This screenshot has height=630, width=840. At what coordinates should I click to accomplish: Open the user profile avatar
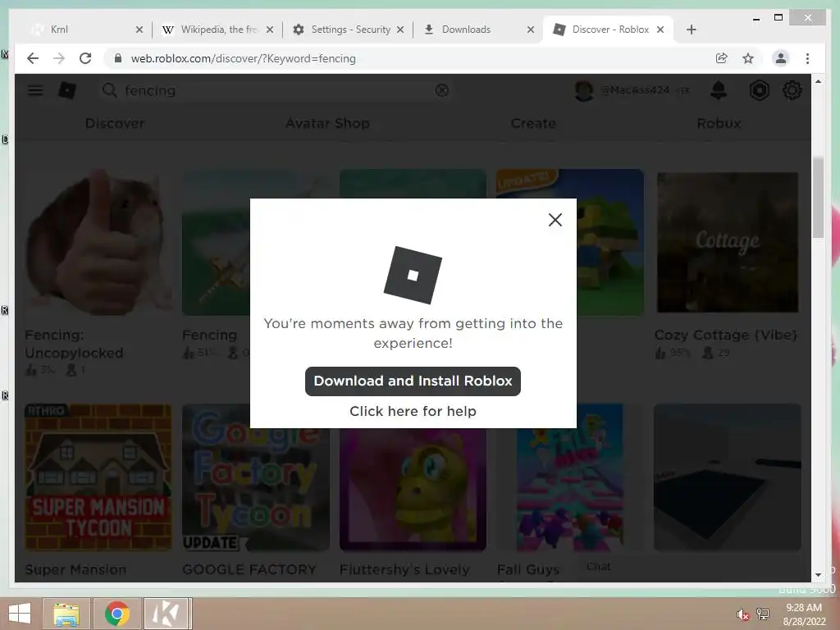click(584, 90)
